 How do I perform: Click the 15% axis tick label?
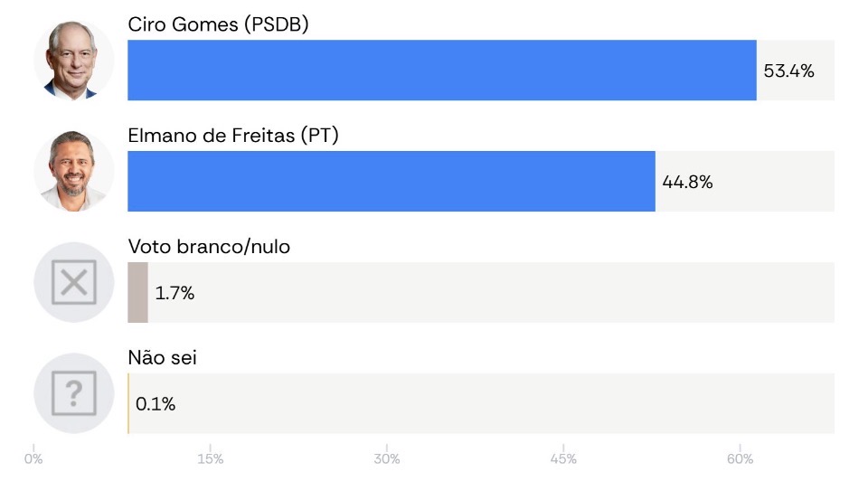pyautogui.click(x=211, y=459)
